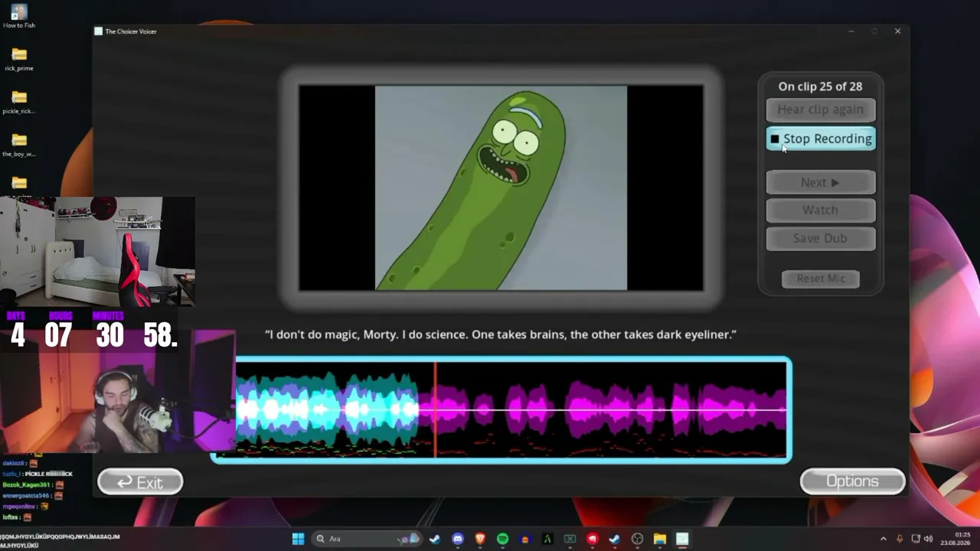Click the Save Dub button
This screenshot has width=980, height=551.
click(821, 238)
